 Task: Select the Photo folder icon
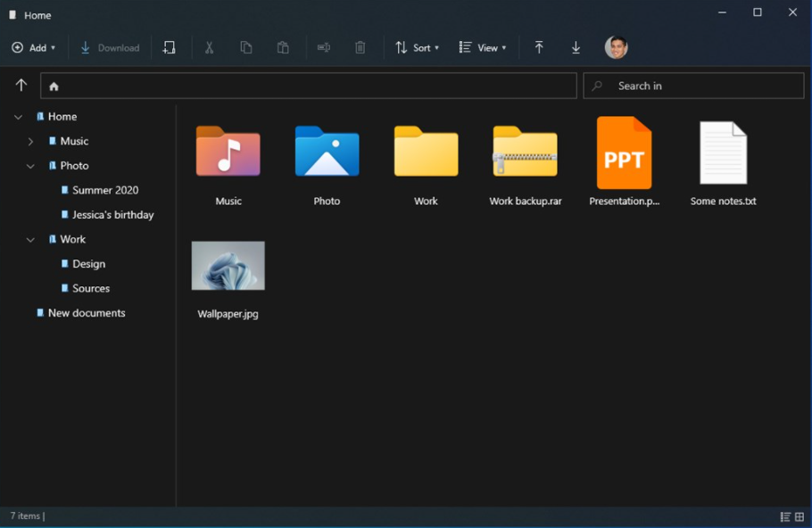327,152
